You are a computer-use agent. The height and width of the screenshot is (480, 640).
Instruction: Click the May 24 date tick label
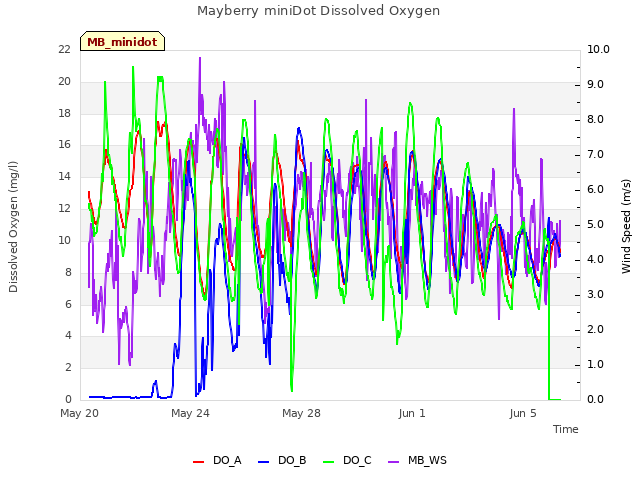point(190,413)
